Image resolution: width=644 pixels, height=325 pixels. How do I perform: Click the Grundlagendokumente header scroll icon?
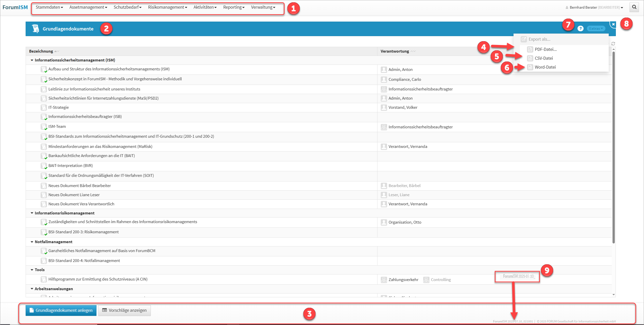36,29
